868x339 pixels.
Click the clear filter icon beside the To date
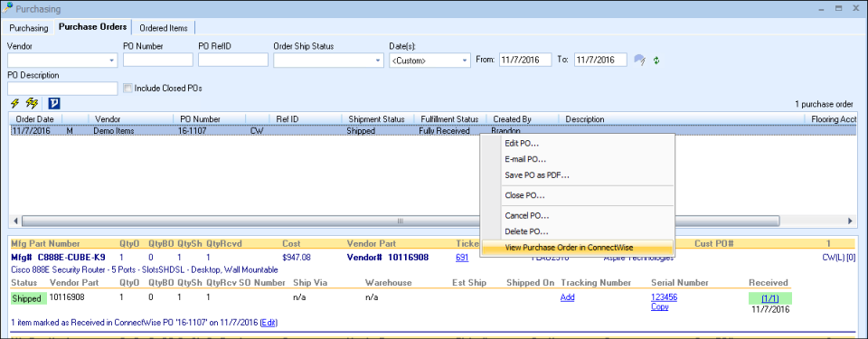coord(640,60)
